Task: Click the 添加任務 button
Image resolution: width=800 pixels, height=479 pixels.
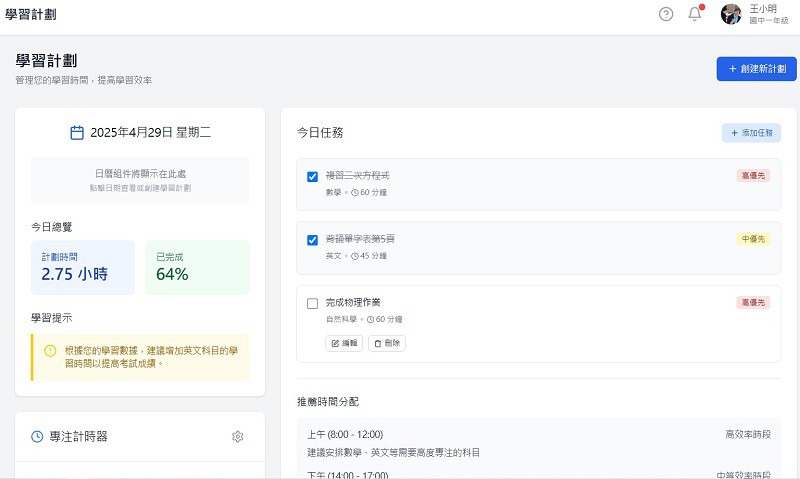Action: click(751, 132)
